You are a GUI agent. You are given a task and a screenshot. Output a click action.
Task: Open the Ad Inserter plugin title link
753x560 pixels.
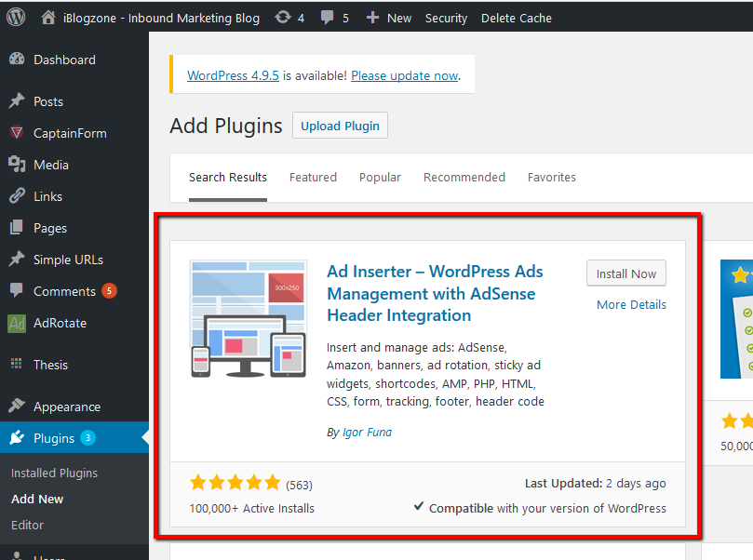[x=435, y=293]
